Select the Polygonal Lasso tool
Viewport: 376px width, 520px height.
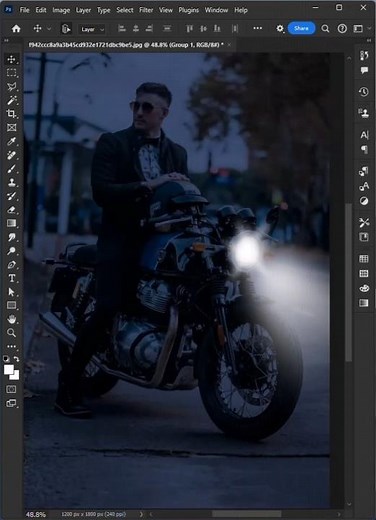[11, 87]
